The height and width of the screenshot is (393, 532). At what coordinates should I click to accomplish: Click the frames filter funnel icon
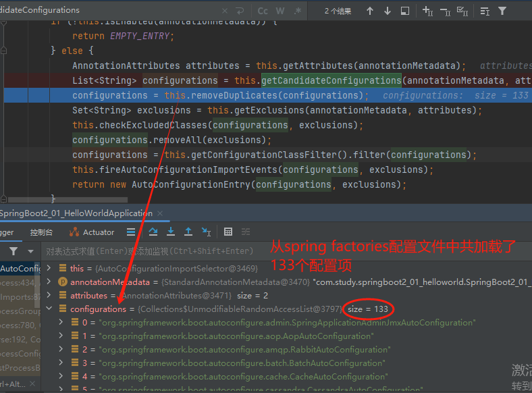tap(14, 251)
